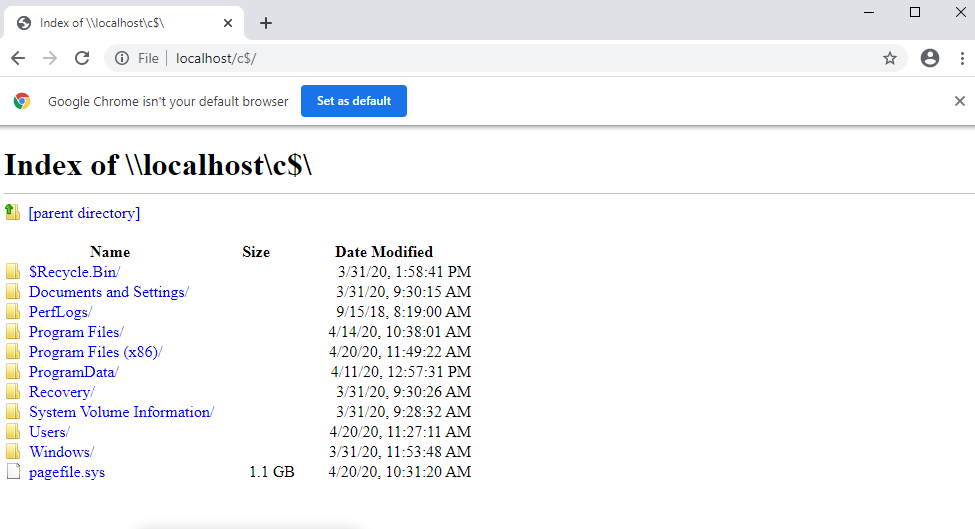
Task: Click the Set as default button
Action: [354, 101]
